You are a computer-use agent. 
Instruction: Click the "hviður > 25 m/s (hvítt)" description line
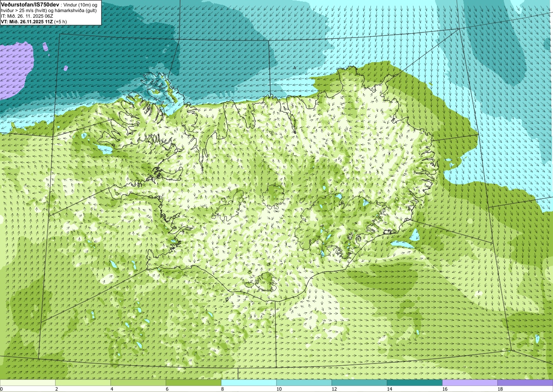pyautogui.click(x=49, y=10)
